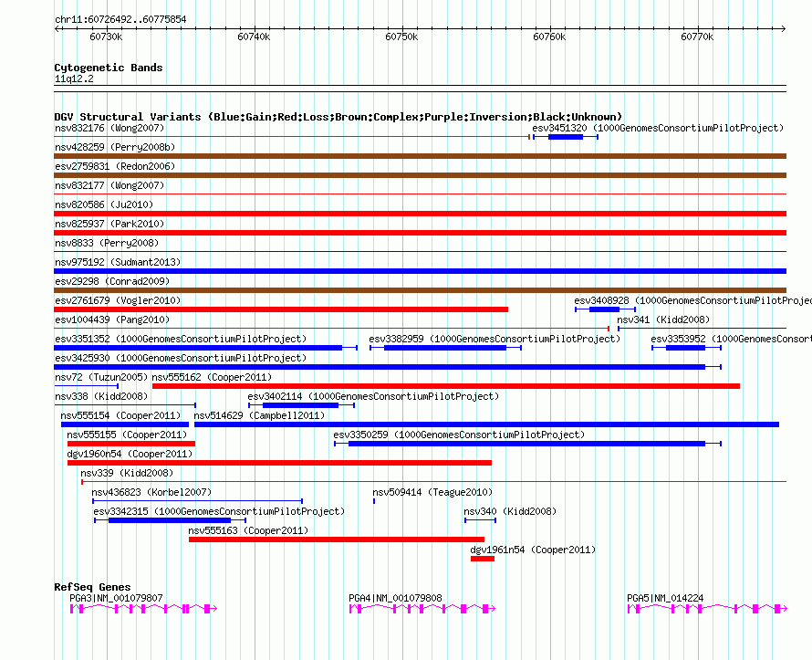Click the red bar under dgv1960n54
Screen dimensions: 812x660
(279, 463)
